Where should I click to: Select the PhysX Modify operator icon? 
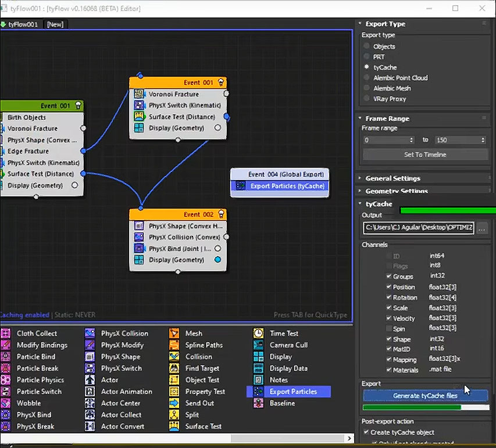[x=90, y=345]
